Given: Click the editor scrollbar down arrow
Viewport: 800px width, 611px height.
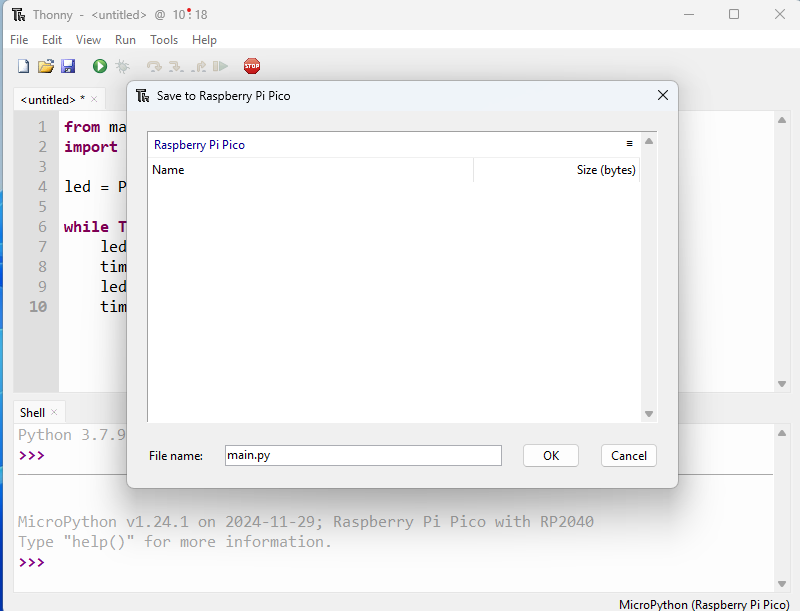Looking at the screenshot, I should (783, 383).
